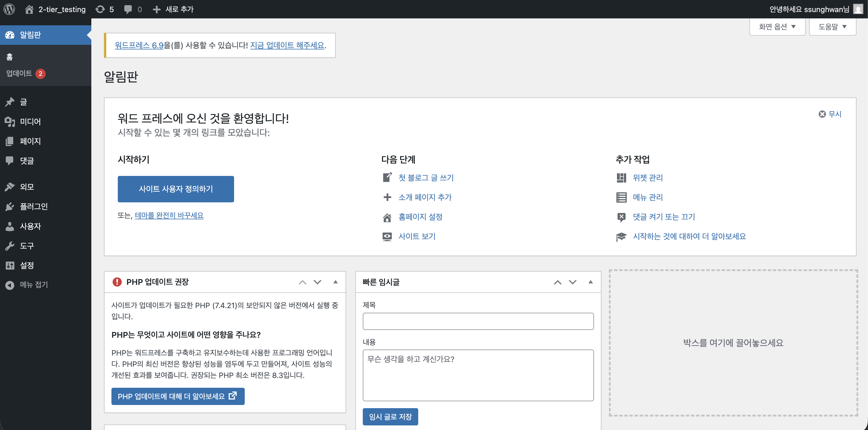Open the 위젯 관리 link
The height and width of the screenshot is (430, 868).
coord(648,177)
